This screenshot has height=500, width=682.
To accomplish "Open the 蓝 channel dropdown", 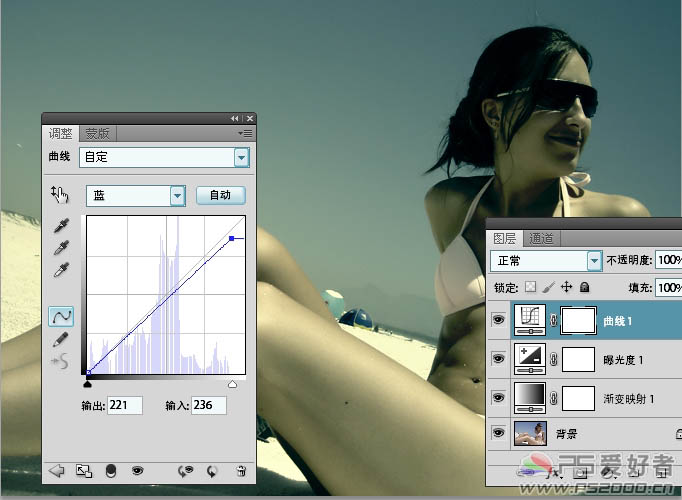I will point(177,195).
